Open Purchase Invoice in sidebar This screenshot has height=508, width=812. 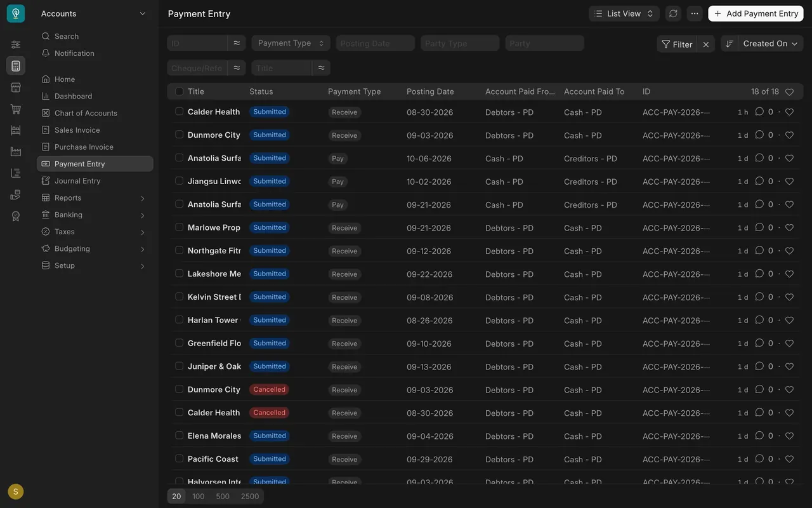tap(95, 147)
